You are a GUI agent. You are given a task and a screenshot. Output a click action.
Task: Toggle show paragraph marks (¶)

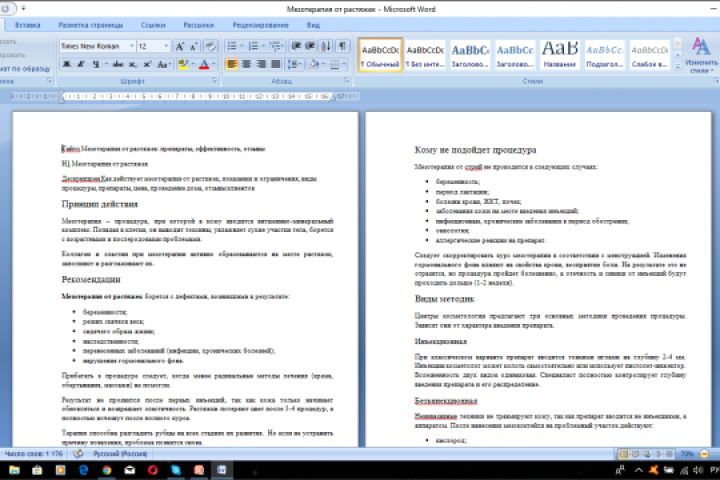pyautogui.click(x=343, y=46)
